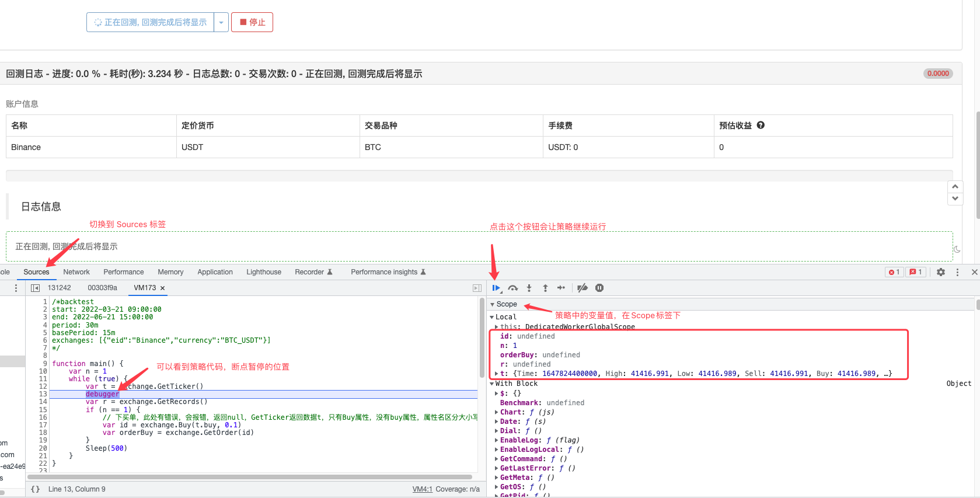Collapse the log panel with up arrow

point(955,187)
